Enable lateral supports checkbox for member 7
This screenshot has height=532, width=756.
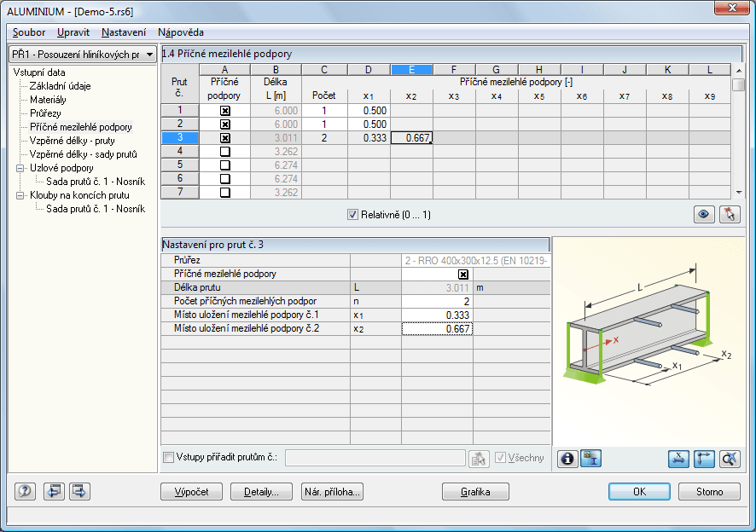tap(224, 193)
